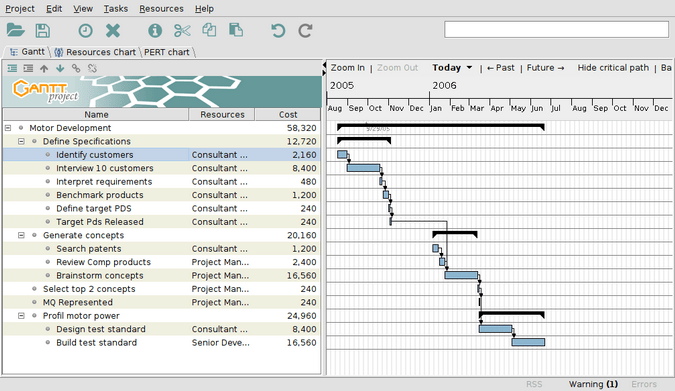Move task down with the arrow icon
The width and height of the screenshot is (675, 391).
[x=60, y=68]
